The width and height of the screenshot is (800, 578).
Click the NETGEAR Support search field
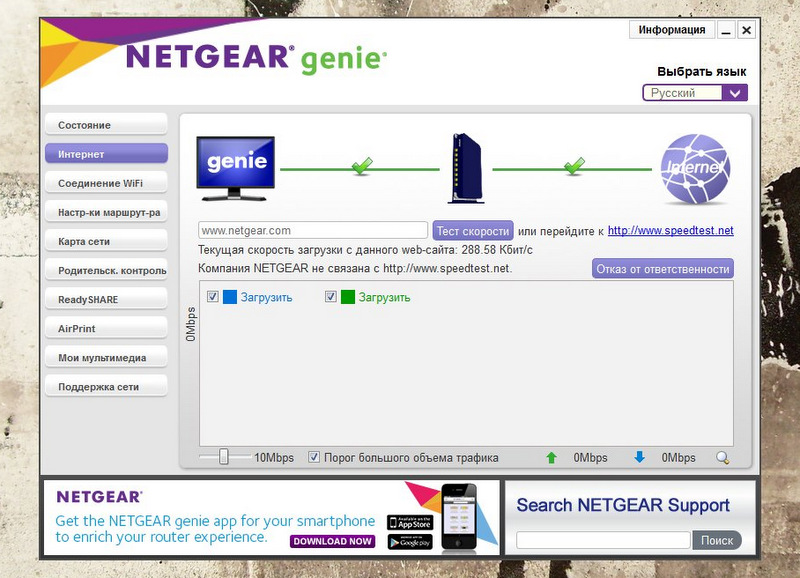[x=604, y=540]
